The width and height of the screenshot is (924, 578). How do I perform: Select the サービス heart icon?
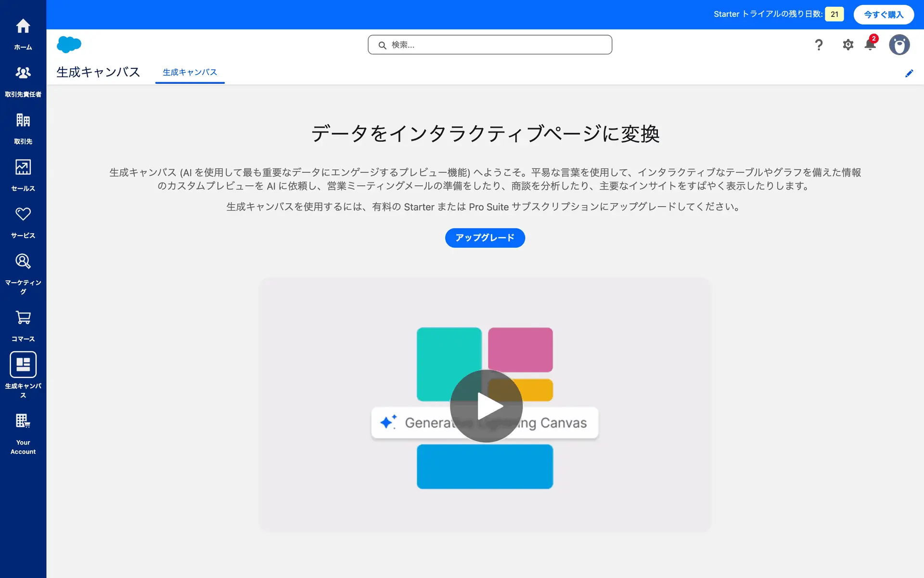[23, 221]
